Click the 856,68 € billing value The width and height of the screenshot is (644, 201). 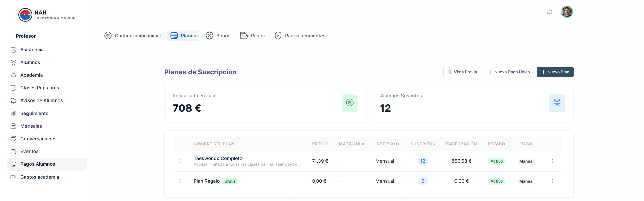[x=462, y=161]
